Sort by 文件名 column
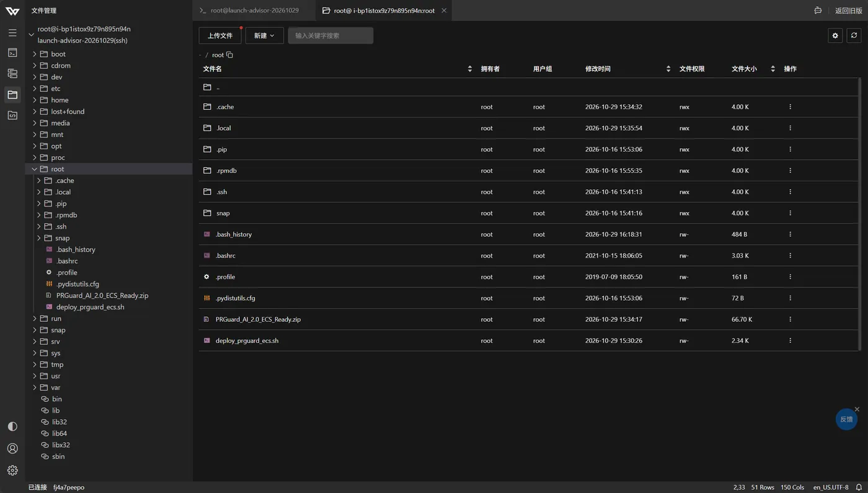Screen dimensions: 868x493 (469, 69)
